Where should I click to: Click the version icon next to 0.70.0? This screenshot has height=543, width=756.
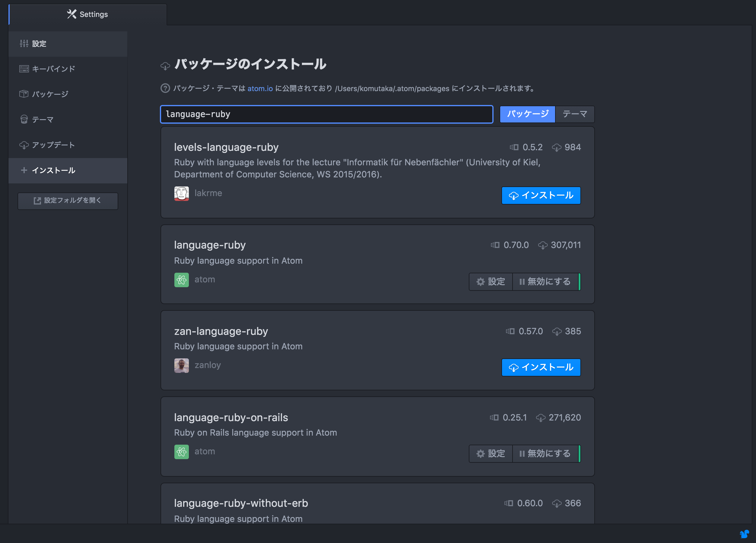point(495,245)
